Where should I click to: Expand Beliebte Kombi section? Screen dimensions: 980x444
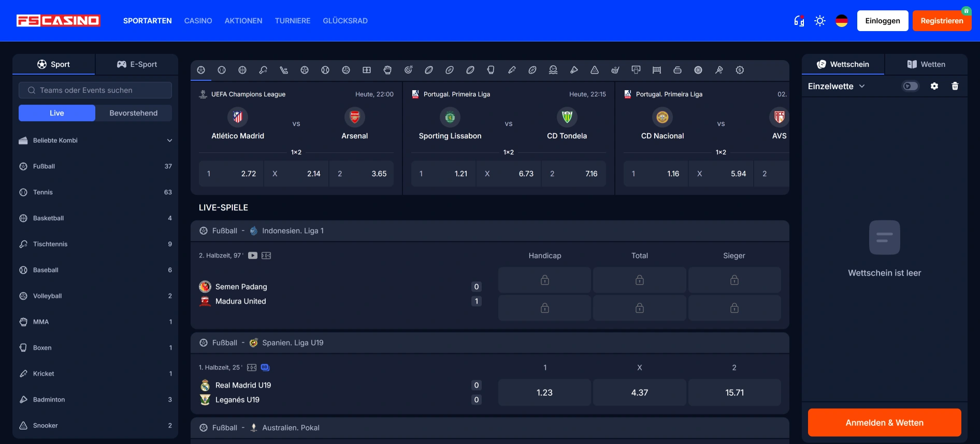coord(95,140)
